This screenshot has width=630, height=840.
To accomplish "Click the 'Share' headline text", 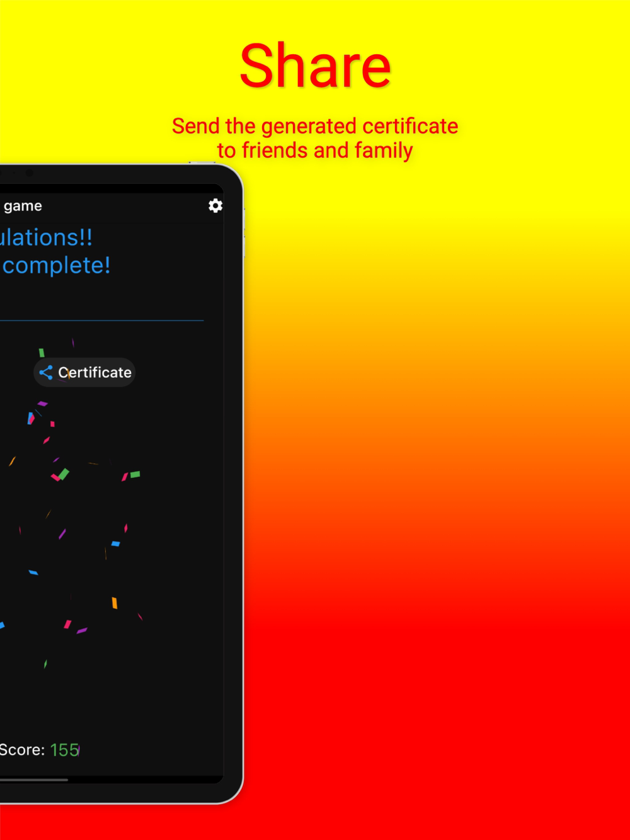I will 315,67.
